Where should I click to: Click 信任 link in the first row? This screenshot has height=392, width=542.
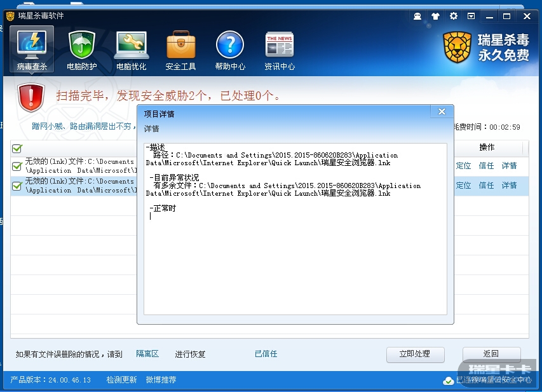coord(486,166)
